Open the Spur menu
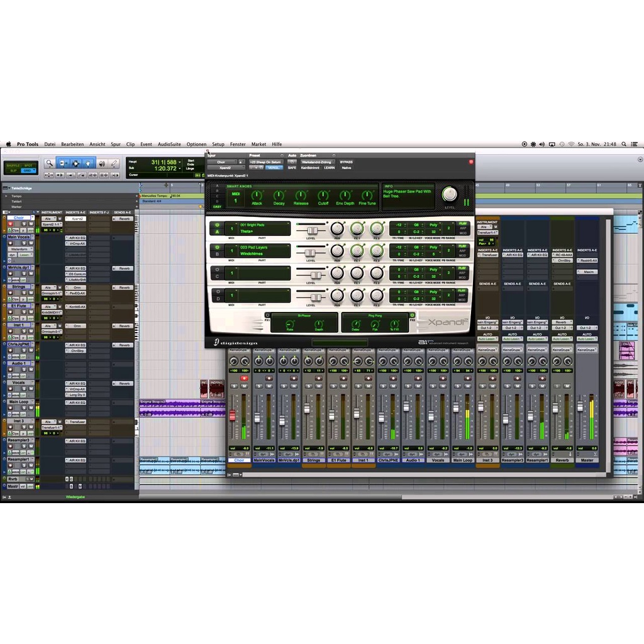644x644 pixels. pyautogui.click(x=116, y=144)
